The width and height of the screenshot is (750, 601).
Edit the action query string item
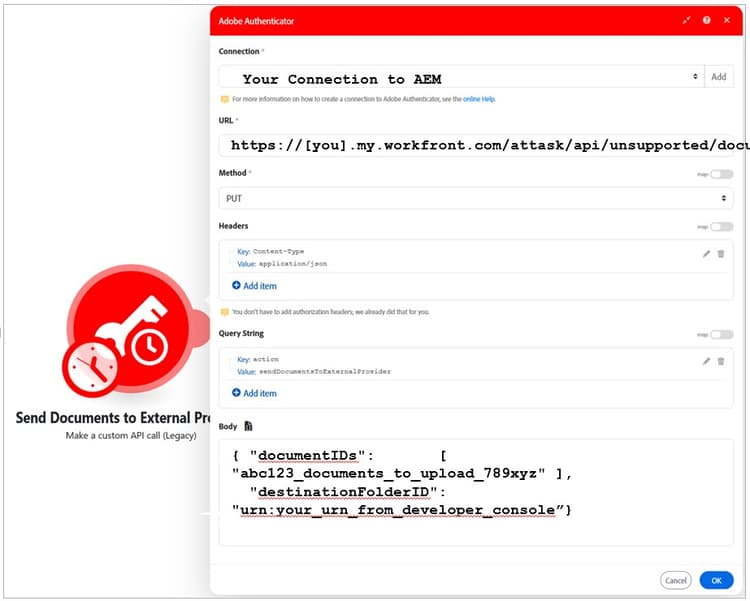click(x=706, y=361)
